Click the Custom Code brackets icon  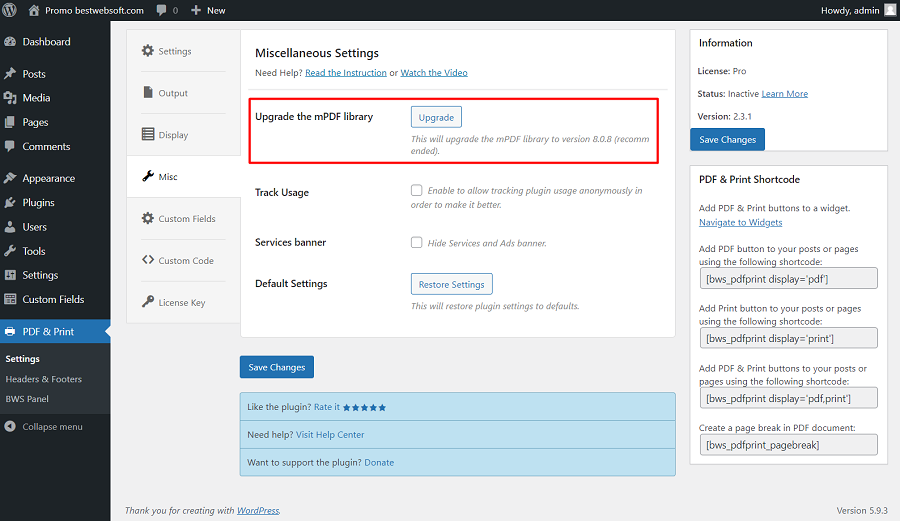[x=148, y=260]
